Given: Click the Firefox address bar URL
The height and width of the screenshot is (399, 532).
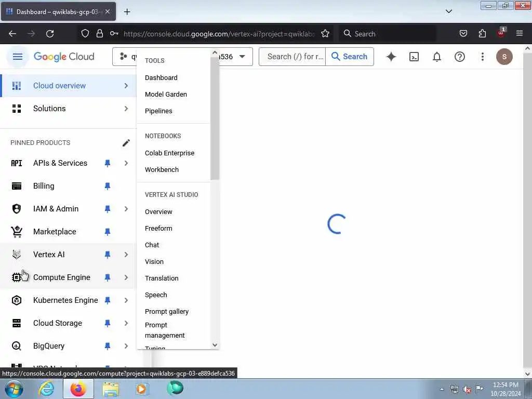Looking at the screenshot, I should click(x=219, y=34).
